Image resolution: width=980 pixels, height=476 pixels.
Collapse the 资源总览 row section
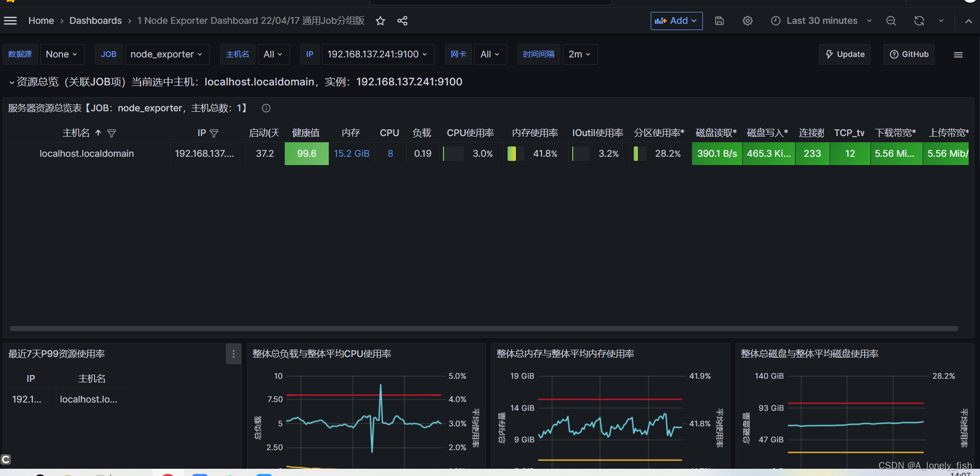coord(11,82)
